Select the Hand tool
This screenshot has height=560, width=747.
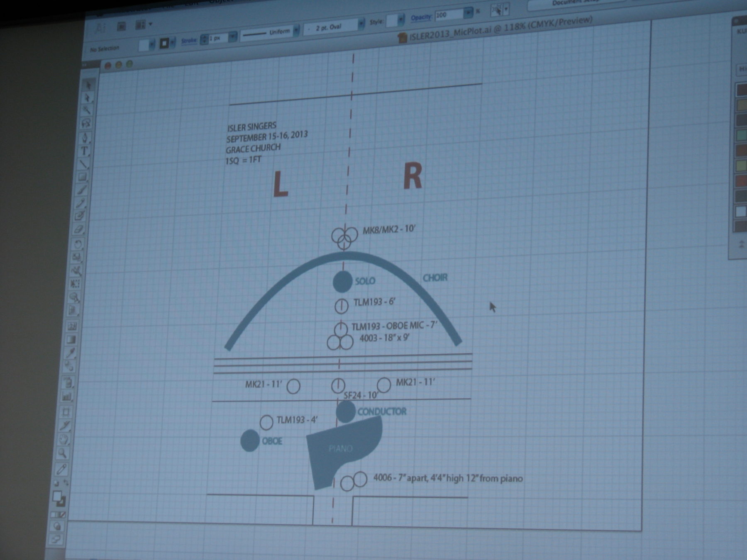coord(64,439)
